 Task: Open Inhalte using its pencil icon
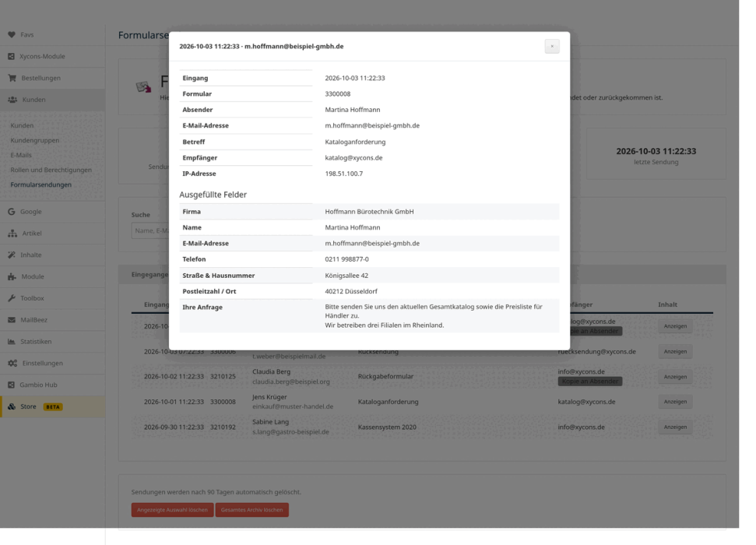(12, 255)
